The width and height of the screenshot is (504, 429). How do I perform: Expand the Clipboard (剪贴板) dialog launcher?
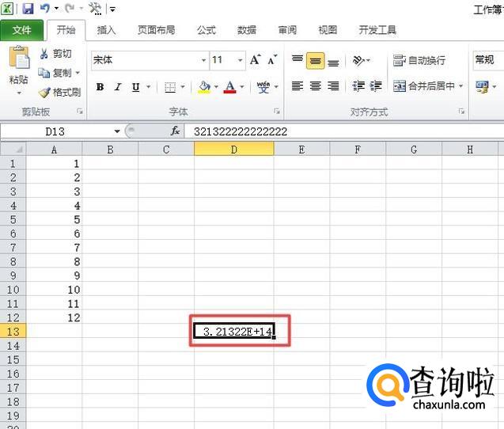(80, 112)
